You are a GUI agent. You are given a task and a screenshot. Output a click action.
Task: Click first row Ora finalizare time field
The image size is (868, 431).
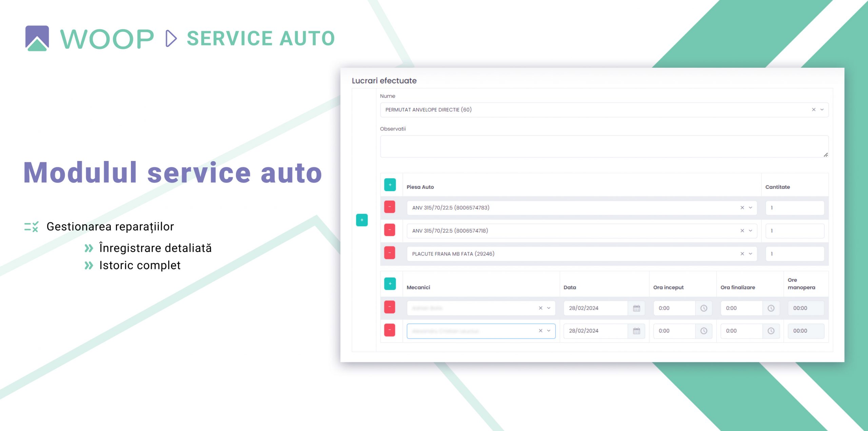[742, 308]
